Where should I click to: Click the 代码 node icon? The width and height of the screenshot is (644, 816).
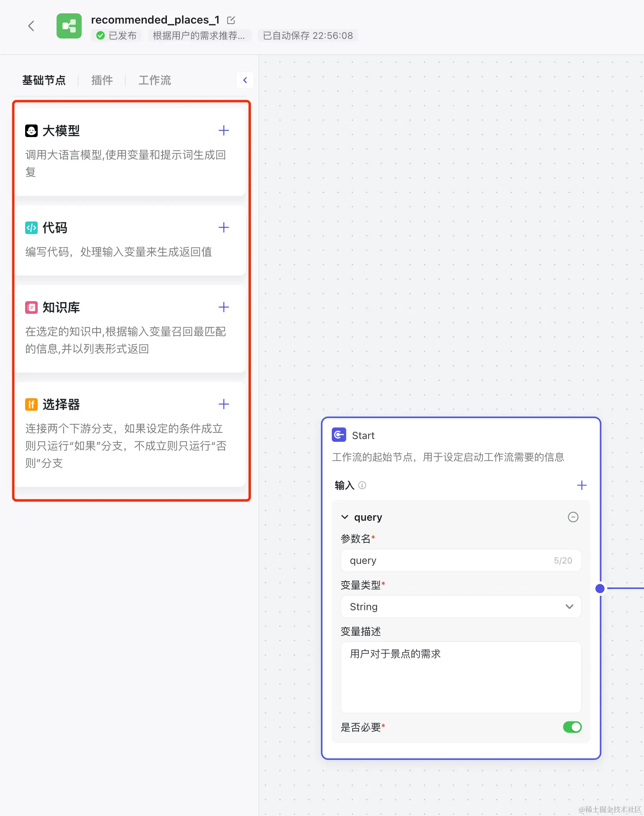(x=31, y=227)
